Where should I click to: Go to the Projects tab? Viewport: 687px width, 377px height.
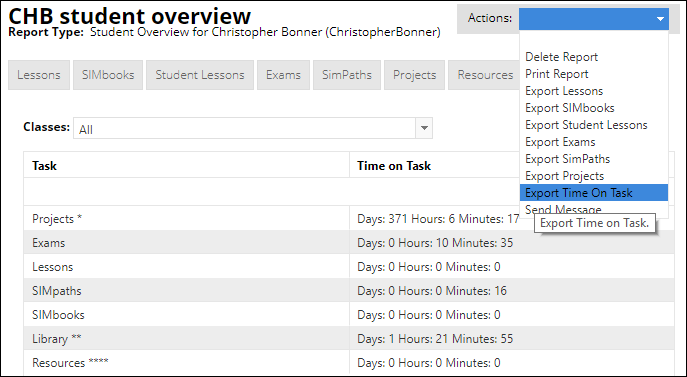pos(414,75)
